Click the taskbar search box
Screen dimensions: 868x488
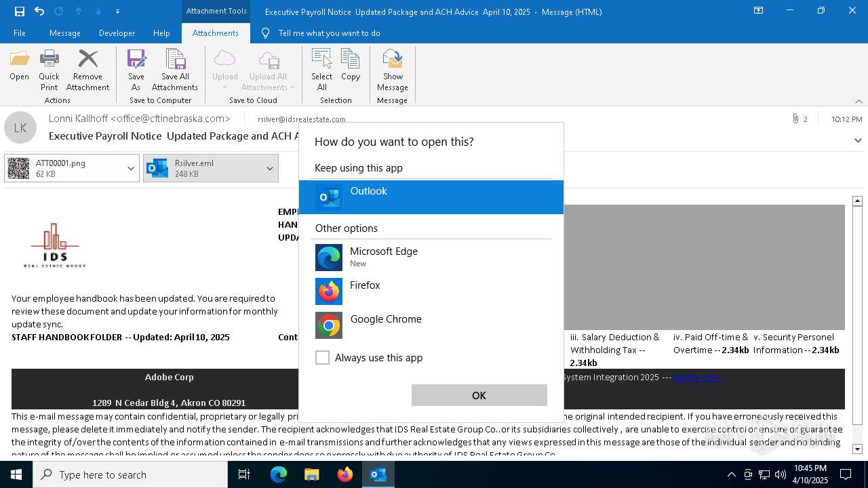pyautogui.click(x=130, y=474)
